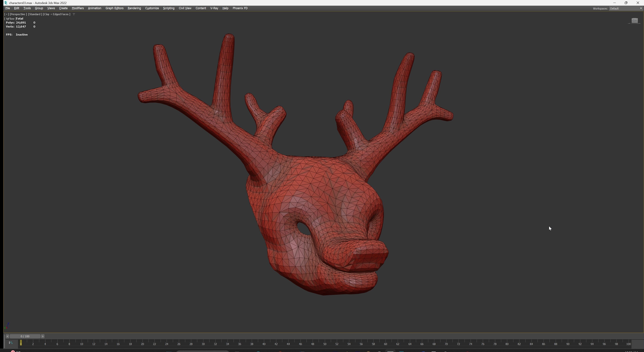644x352 pixels.
Task: Open the Standard shading viewport menu
Action: point(35,14)
